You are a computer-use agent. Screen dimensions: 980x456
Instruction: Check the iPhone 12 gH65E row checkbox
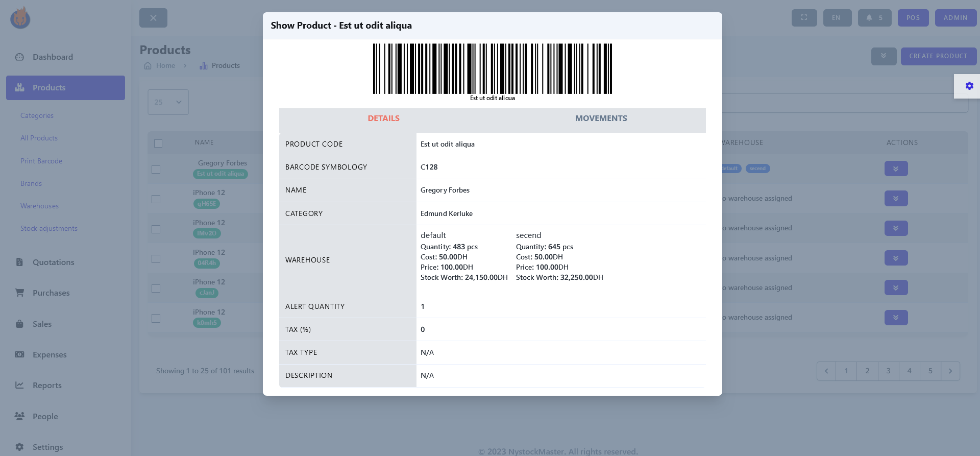(x=156, y=199)
